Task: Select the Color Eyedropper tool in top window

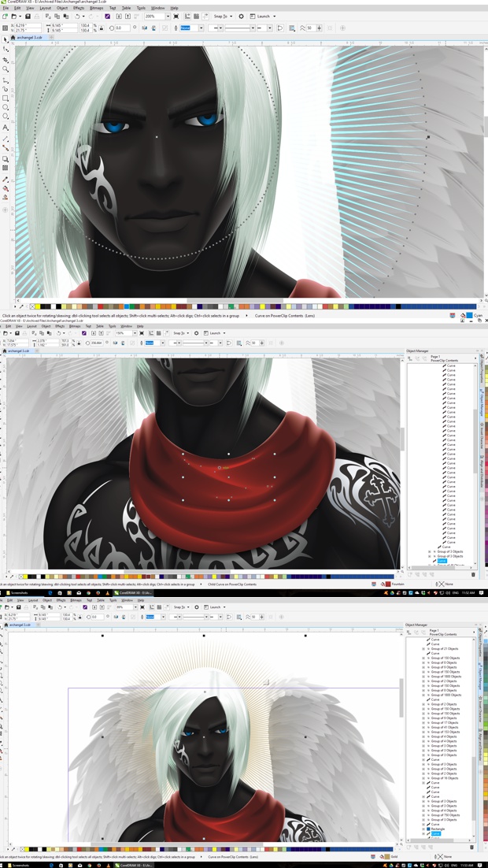Action: (x=6, y=180)
